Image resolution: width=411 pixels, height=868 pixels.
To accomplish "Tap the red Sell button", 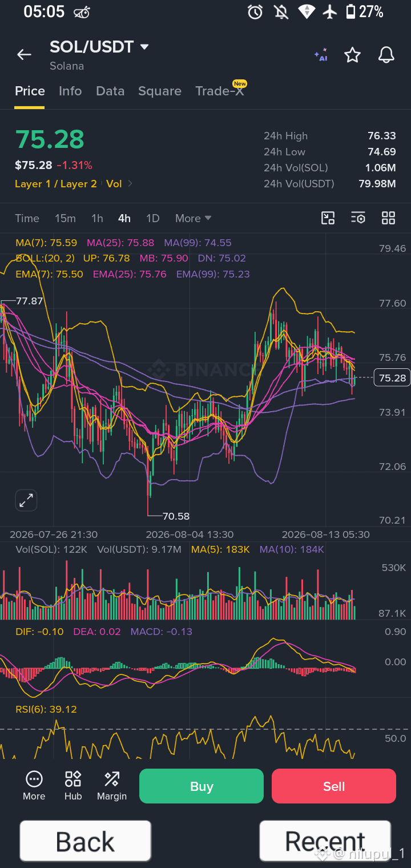I will (334, 786).
